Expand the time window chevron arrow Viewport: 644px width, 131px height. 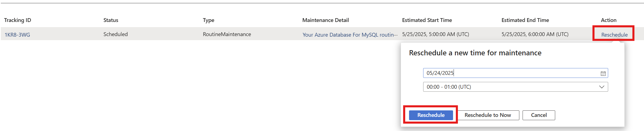tap(602, 87)
